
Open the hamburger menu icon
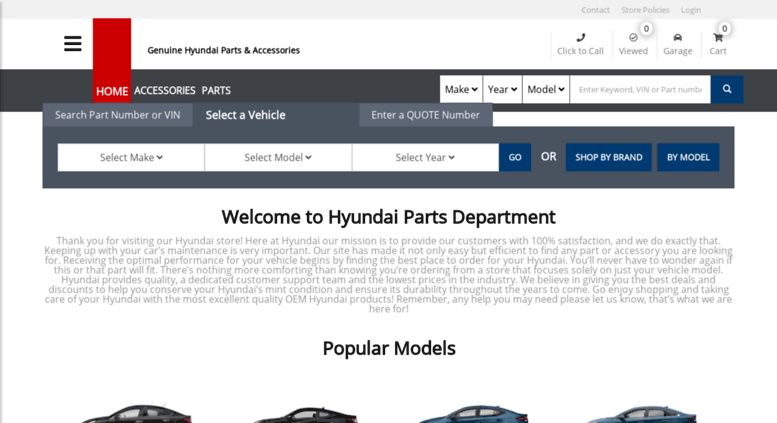point(72,44)
